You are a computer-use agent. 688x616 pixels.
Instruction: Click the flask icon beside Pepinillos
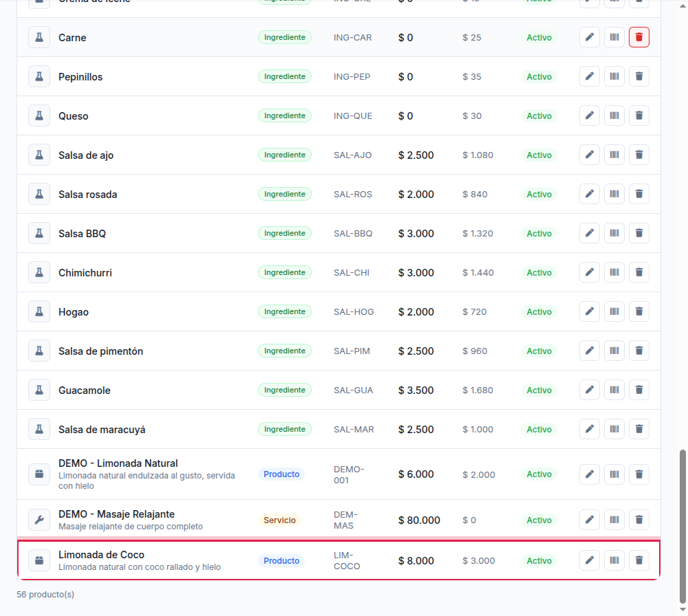point(39,76)
